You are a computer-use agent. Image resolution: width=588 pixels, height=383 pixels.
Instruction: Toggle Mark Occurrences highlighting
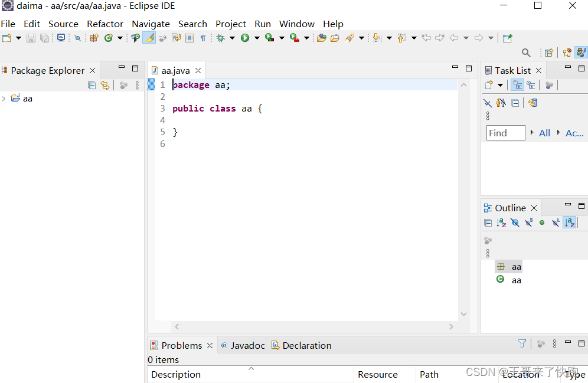point(149,38)
